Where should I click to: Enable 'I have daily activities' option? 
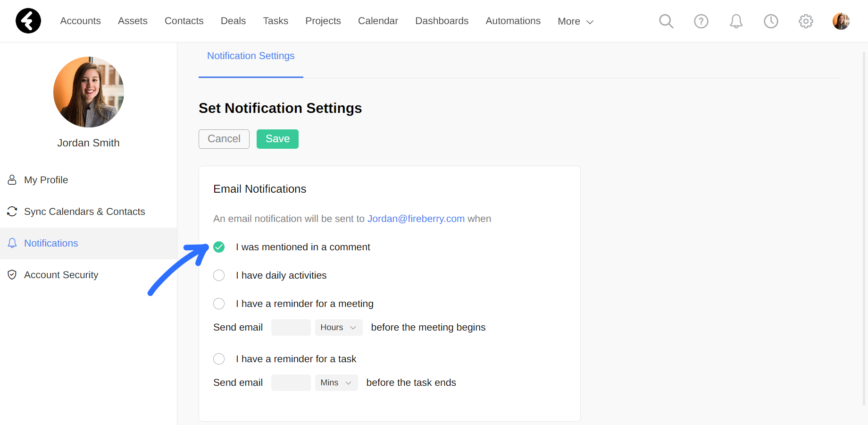(x=219, y=275)
